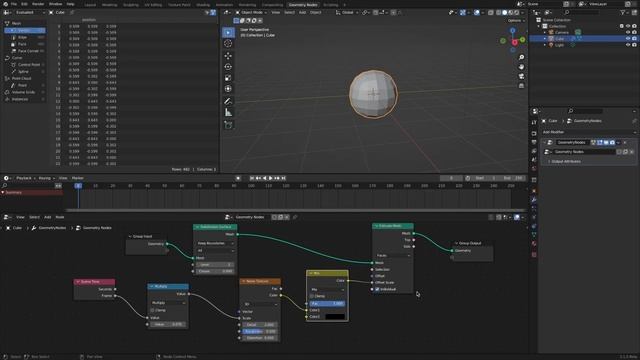Open the Object properties orange square tab
Screen dimensions: 640x360
[x=534, y=191]
